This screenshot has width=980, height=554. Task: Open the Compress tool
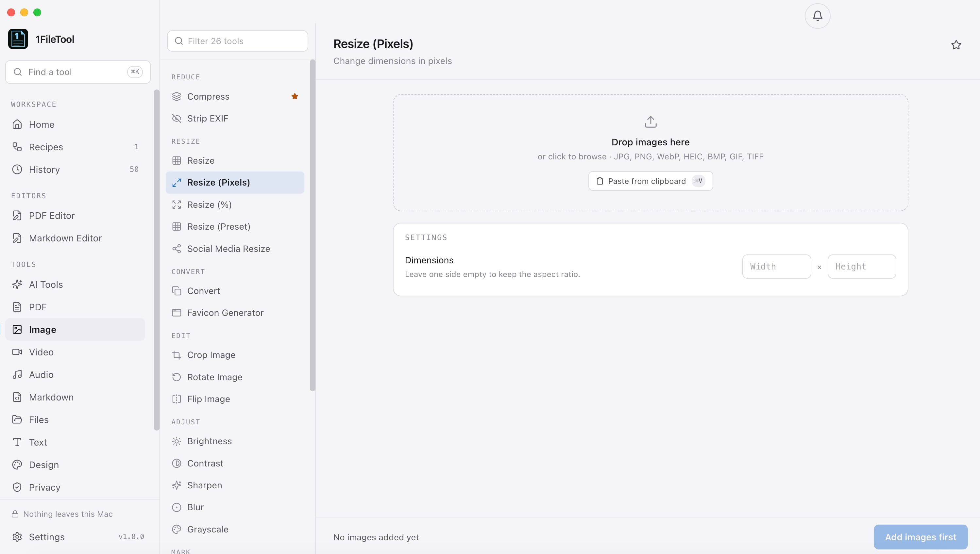(x=235, y=97)
